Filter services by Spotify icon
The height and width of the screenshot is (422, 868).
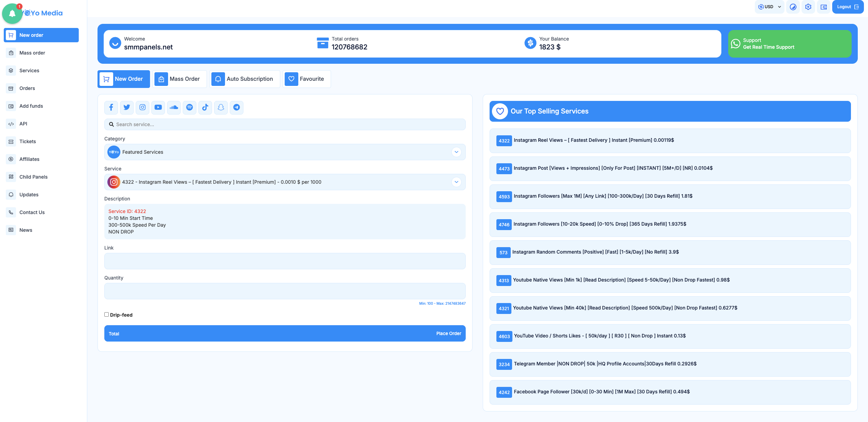pyautogui.click(x=190, y=107)
